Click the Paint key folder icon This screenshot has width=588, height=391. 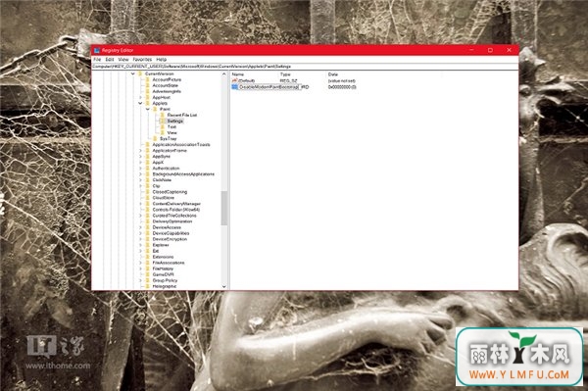pos(155,109)
